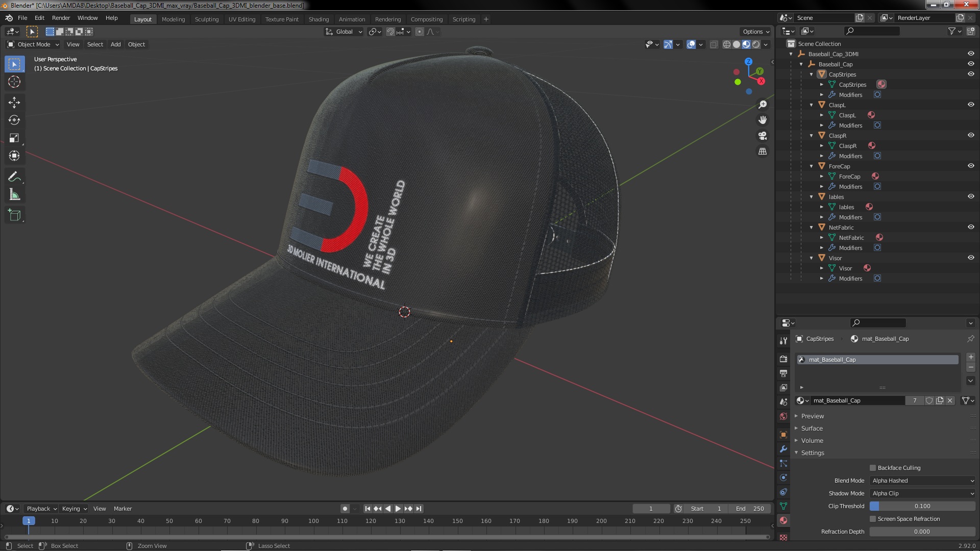Click the current frame field
The height and width of the screenshot is (551, 980).
click(651, 509)
